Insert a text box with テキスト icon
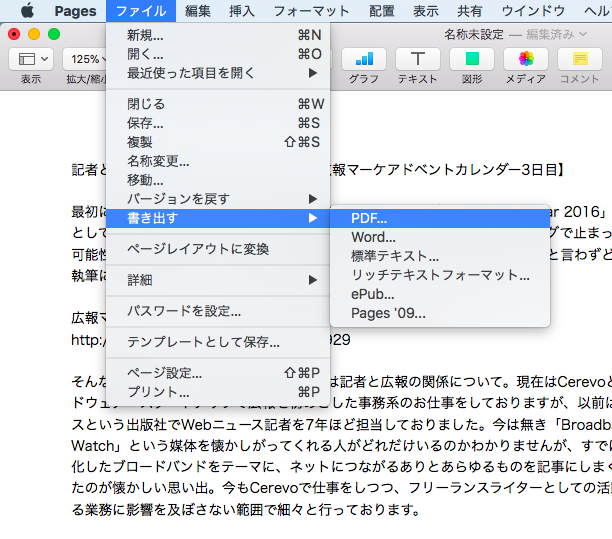This screenshot has width=612, height=539. (418, 60)
